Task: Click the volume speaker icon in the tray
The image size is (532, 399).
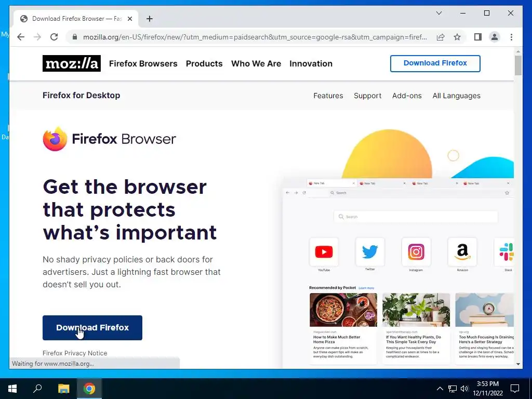Action: coord(464,389)
